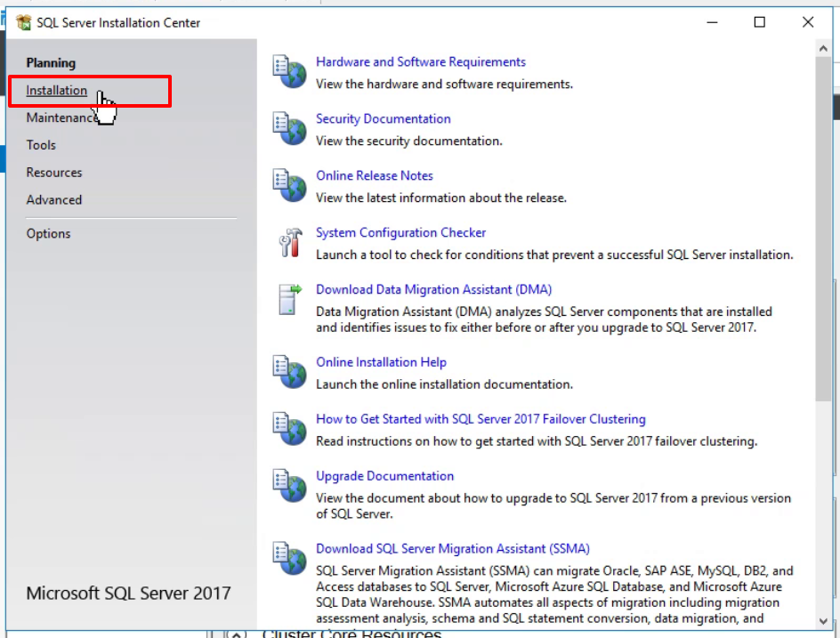Screen dimensions: 840x638
Task: Select the Maintenance section in sidebar
Action: 61,117
